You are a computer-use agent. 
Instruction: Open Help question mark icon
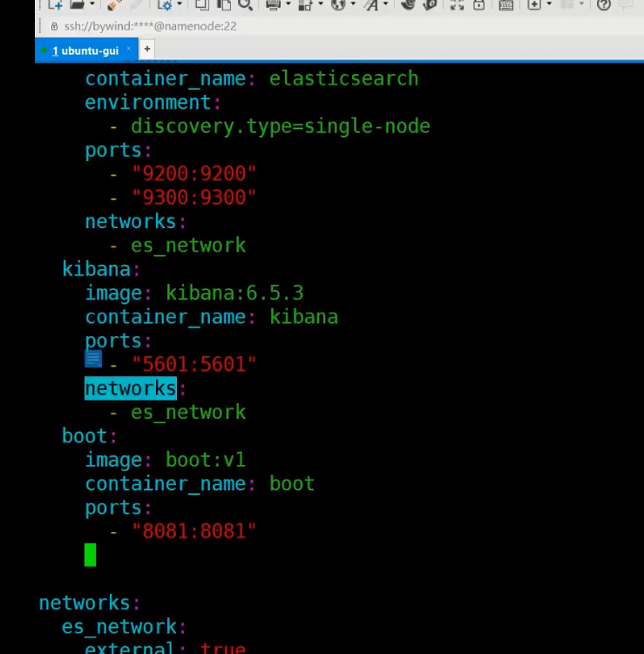coord(604,4)
